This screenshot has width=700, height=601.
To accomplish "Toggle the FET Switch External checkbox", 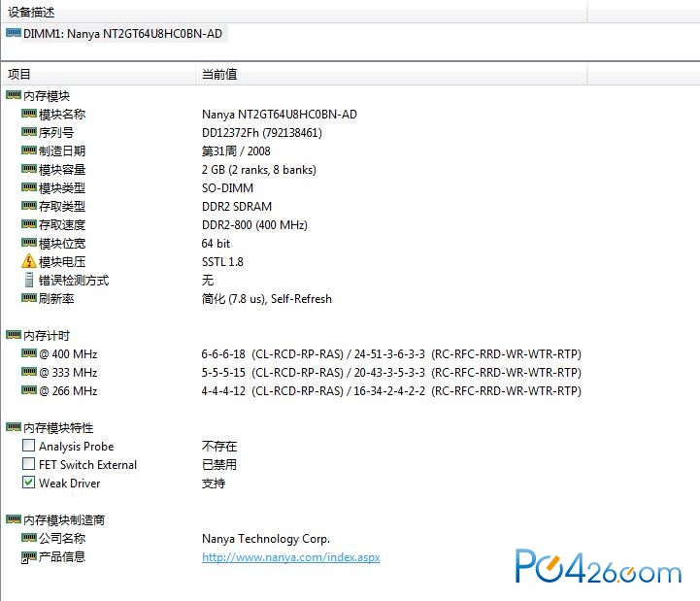I will coord(28,463).
